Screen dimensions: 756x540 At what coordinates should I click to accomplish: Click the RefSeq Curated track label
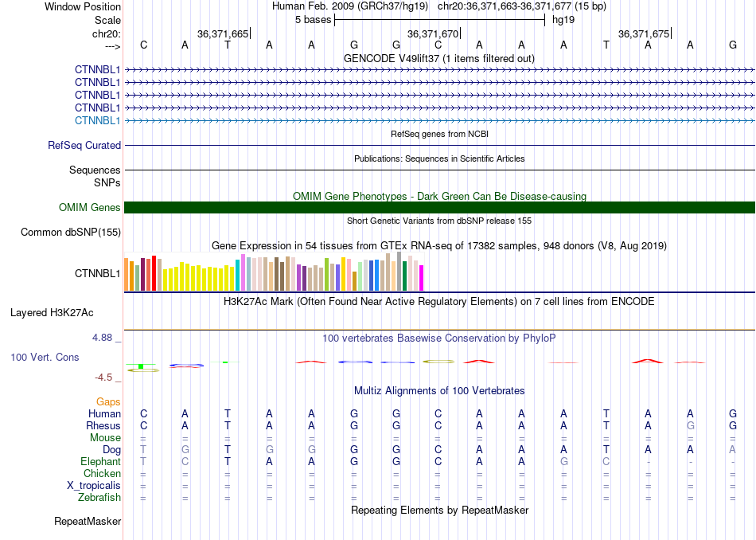84,145
